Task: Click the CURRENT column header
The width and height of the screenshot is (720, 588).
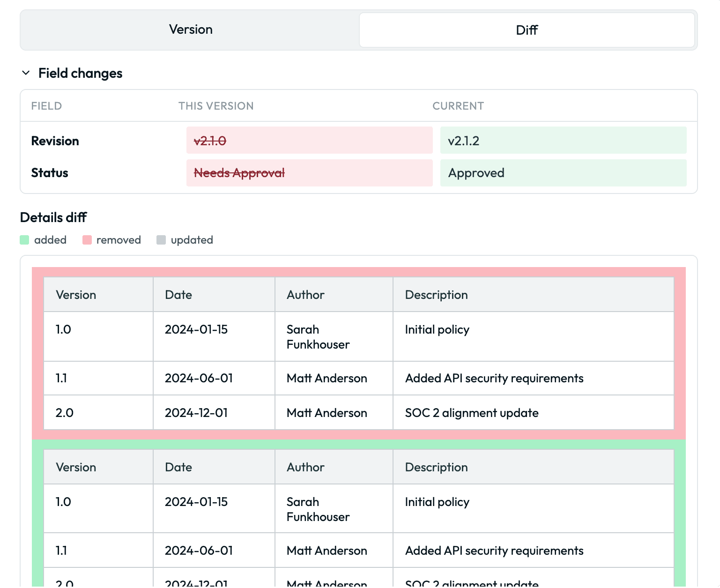Action: click(458, 106)
